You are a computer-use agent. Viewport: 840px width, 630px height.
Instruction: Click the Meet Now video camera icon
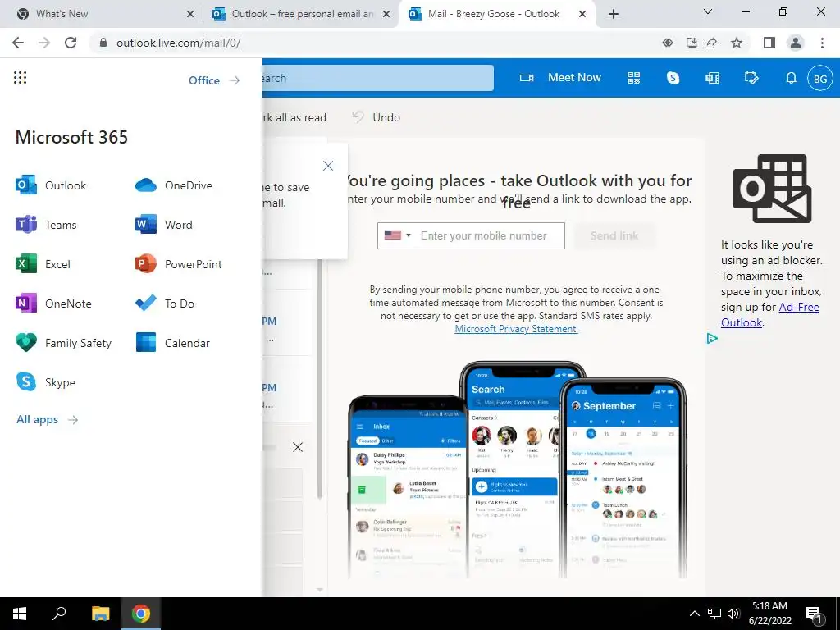click(527, 78)
